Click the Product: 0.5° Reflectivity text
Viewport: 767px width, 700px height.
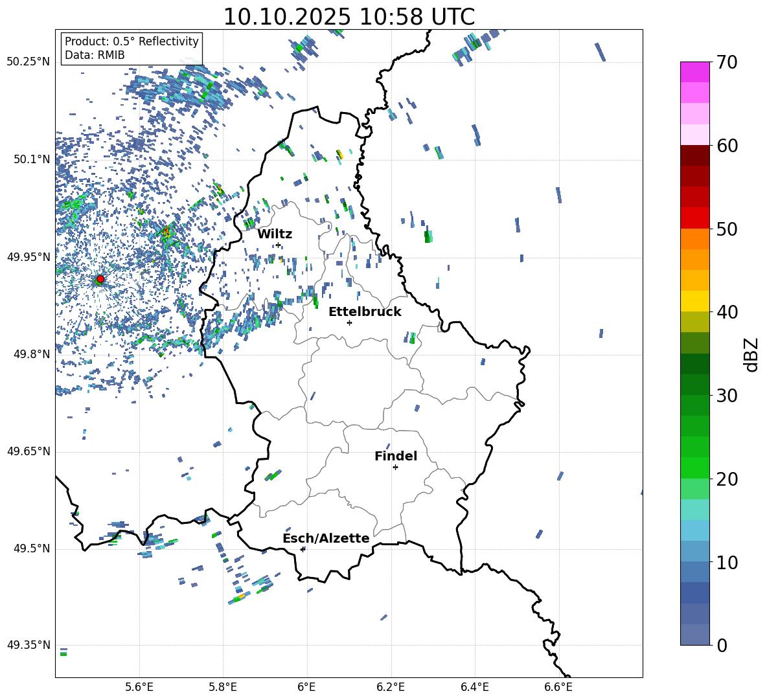[132, 41]
